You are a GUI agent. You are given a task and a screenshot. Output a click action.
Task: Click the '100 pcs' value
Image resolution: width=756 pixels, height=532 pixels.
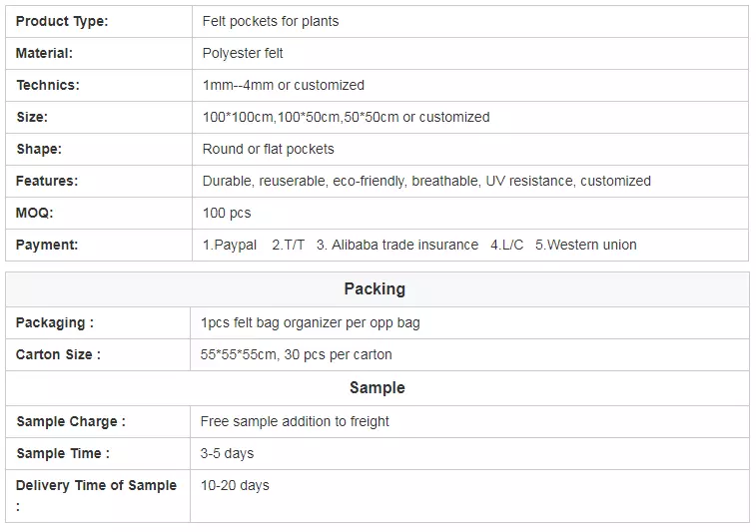pyautogui.click(x=227, y=213)
